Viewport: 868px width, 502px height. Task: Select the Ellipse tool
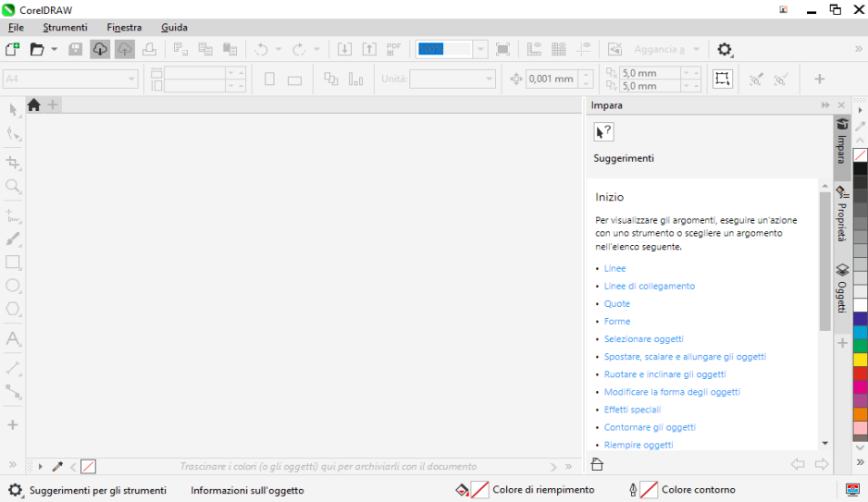13,286
